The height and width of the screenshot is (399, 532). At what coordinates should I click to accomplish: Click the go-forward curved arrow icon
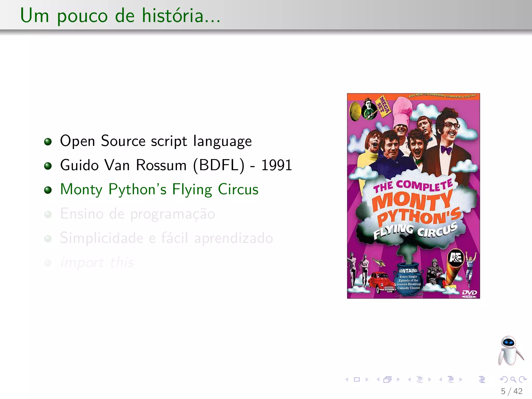[x=523, y=380]
